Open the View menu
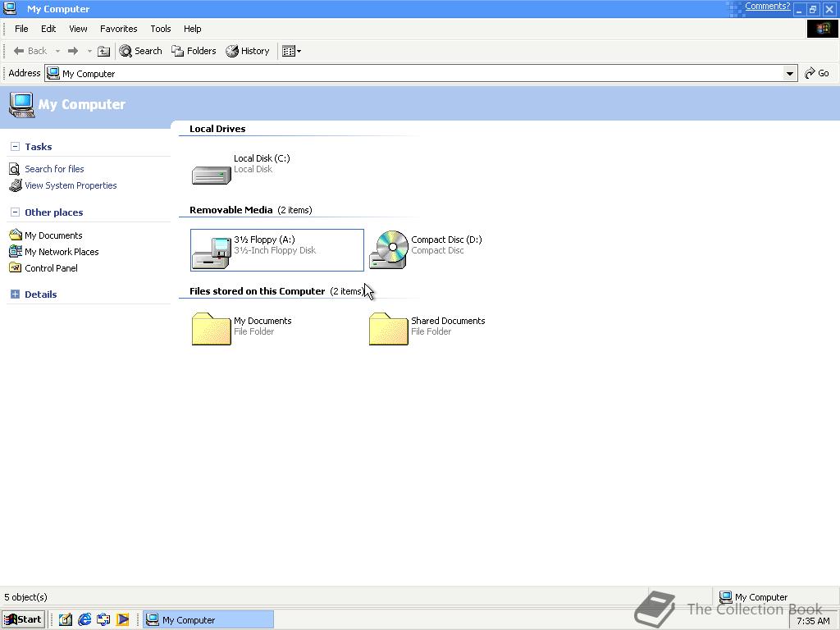 click(x=78, y=29)
